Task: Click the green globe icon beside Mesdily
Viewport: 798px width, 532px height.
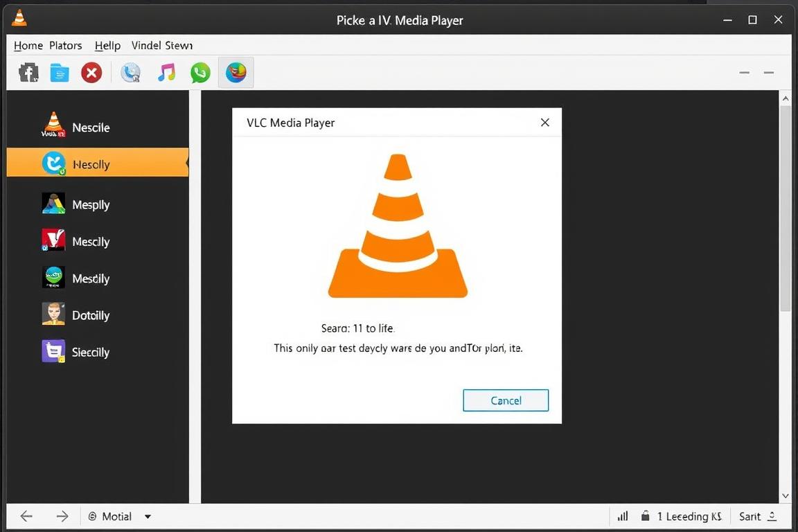Action: pos(53,277)
